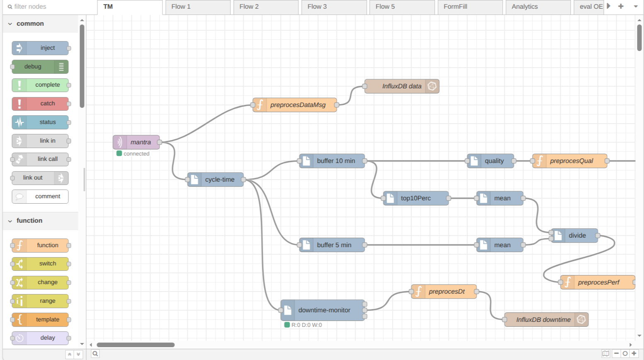Open the flow tab list dropdown
Viewport: 644px width, 360px height.
pyautogui.click(x=636, y=7)
